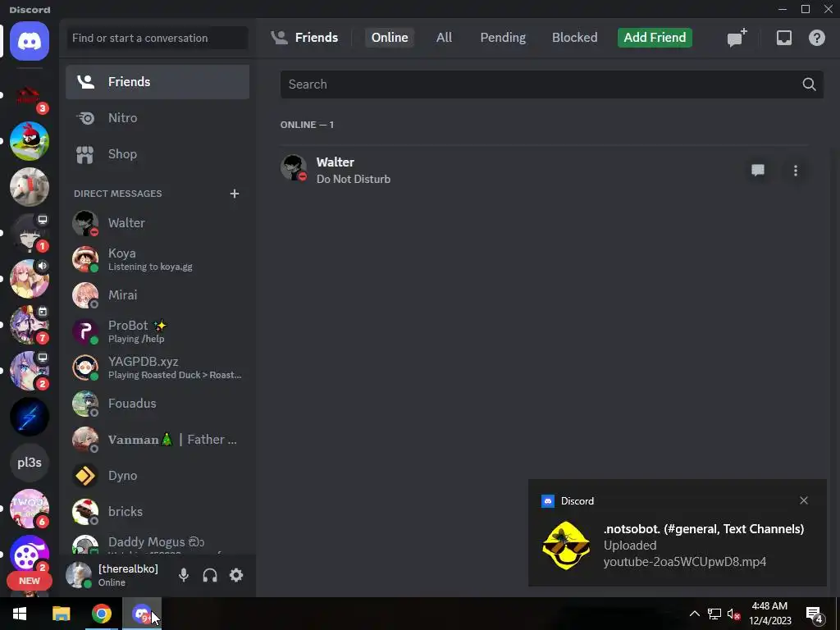This screenshot has width=840, height=630.
Task: Open Windows Action Center notifications
Action: point(815,615)
